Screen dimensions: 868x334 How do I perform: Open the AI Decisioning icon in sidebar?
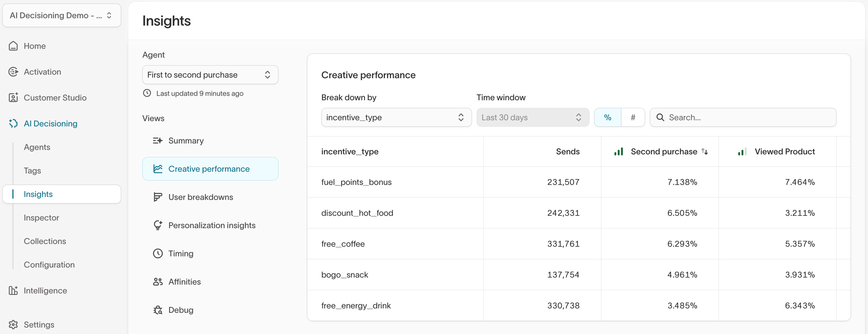point(14,123)
